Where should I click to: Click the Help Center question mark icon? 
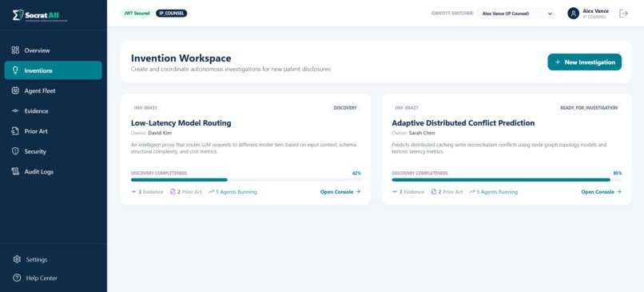[17, 278]
